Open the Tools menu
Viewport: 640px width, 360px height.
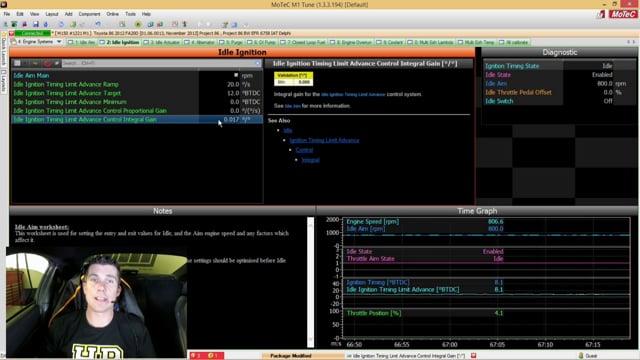coord(130,14)
